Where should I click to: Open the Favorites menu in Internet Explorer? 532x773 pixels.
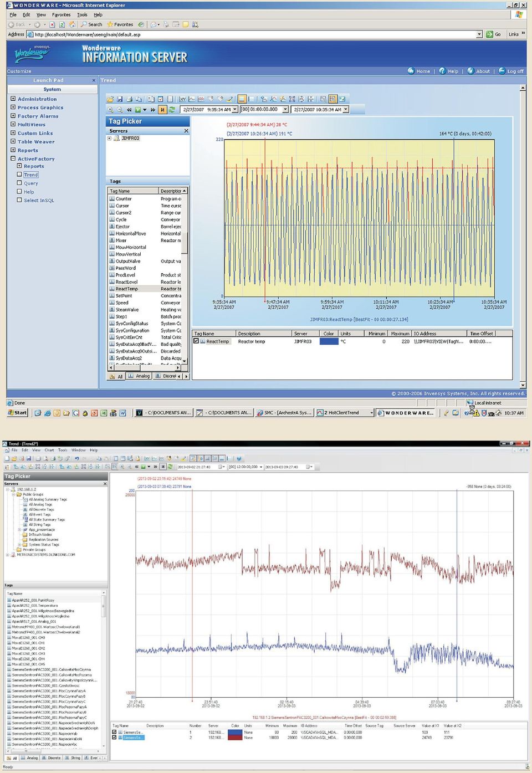pyautogui.click(x=61, y=15)
